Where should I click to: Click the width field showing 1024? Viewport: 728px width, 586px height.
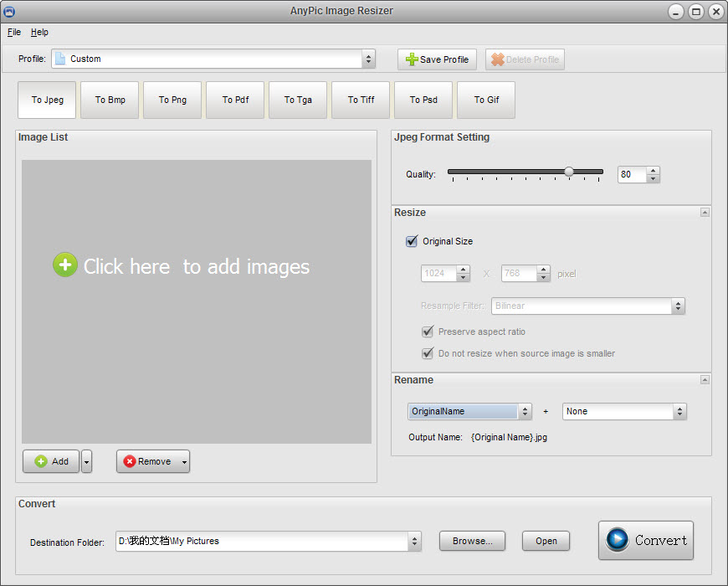coord(438,273)
